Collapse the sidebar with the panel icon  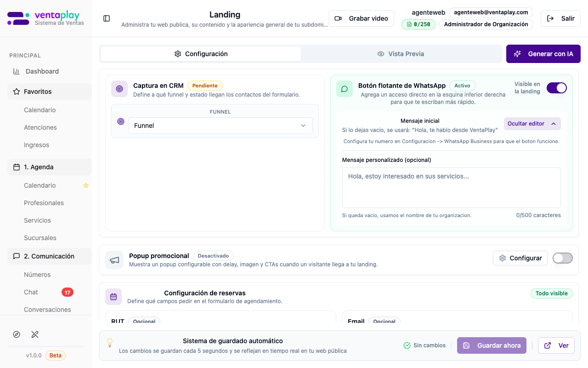107,18
